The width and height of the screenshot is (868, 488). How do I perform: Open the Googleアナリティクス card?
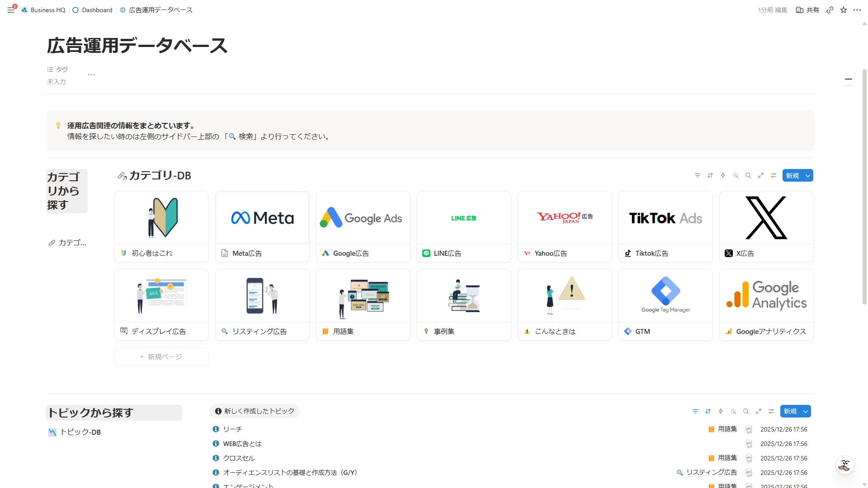766,305
